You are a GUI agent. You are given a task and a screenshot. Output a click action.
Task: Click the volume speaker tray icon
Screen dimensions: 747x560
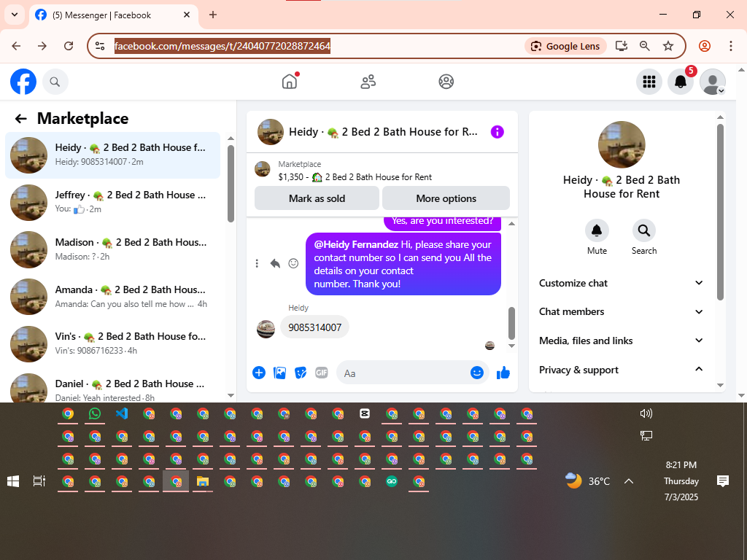tap(646, 413)
